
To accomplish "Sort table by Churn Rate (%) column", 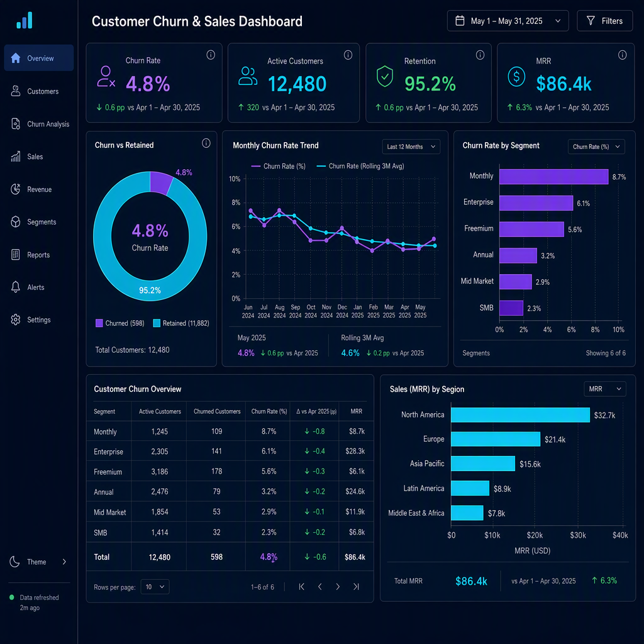I will (x=269, y=411).
